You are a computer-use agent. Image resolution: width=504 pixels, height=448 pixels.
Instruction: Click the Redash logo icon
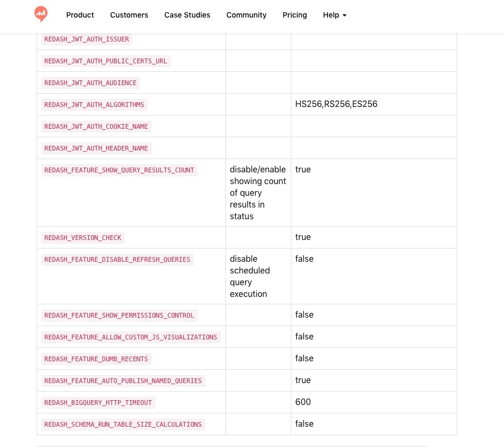tap(41, 14)
